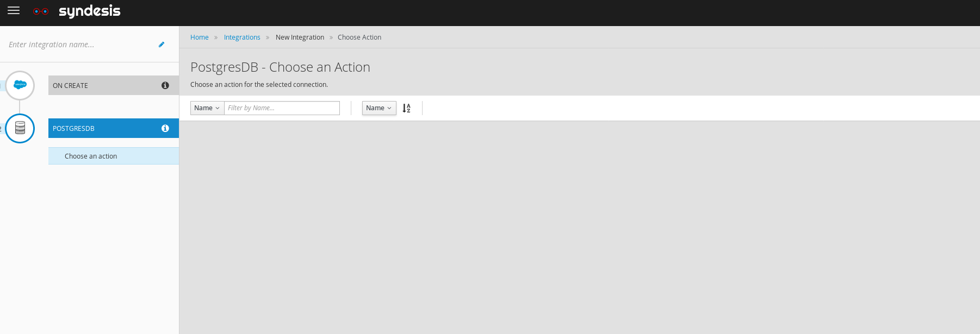The image size is (980, 334).
Task: Click the 'Choose an action for the selected connection' text
Action: [259, 85]
